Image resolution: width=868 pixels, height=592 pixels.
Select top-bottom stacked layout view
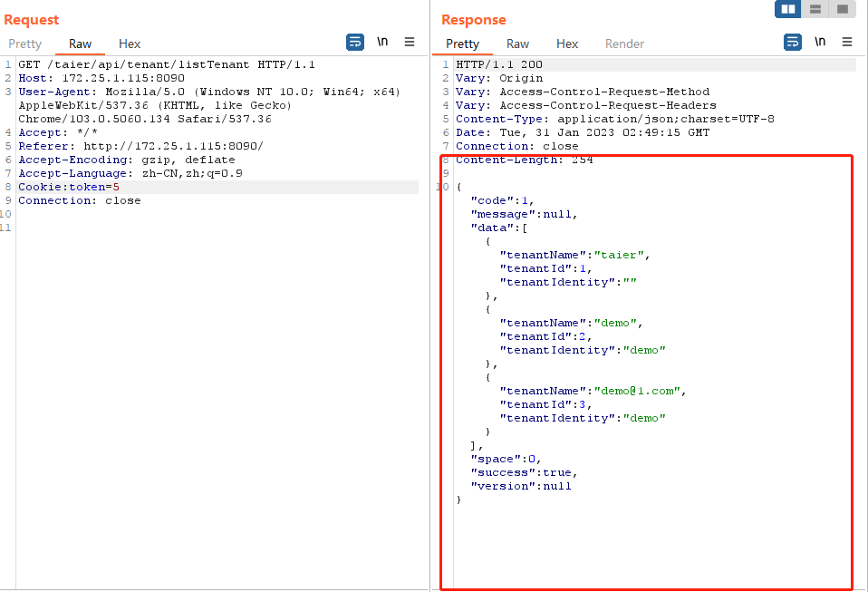point(815,9)
